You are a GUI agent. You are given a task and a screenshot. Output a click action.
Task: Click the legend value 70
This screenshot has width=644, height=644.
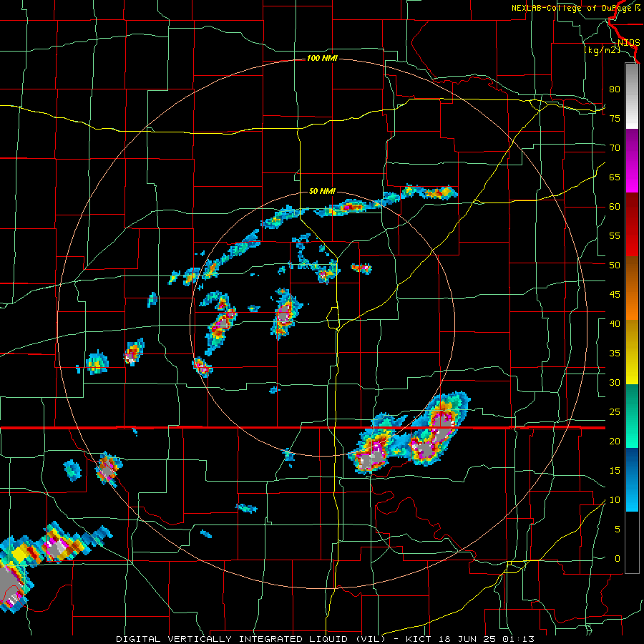[x=615, y=148]
